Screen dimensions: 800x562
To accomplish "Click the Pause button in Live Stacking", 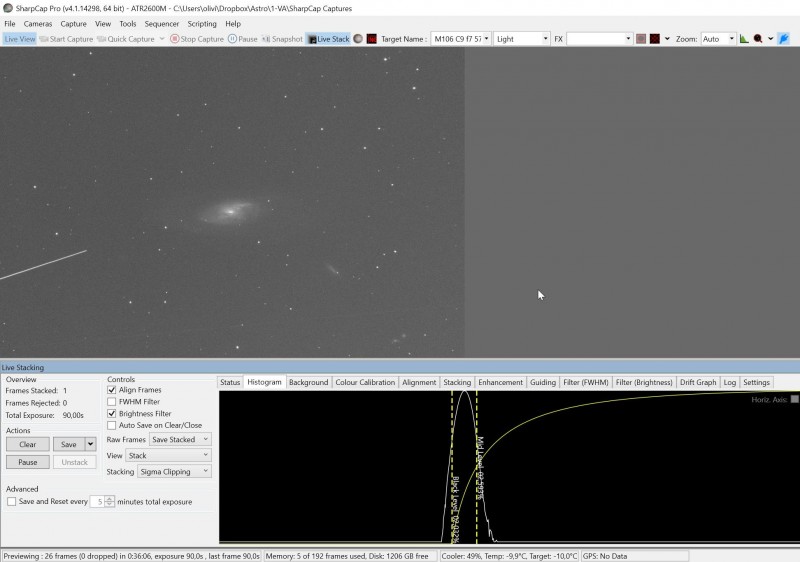I will pos(28,462).
